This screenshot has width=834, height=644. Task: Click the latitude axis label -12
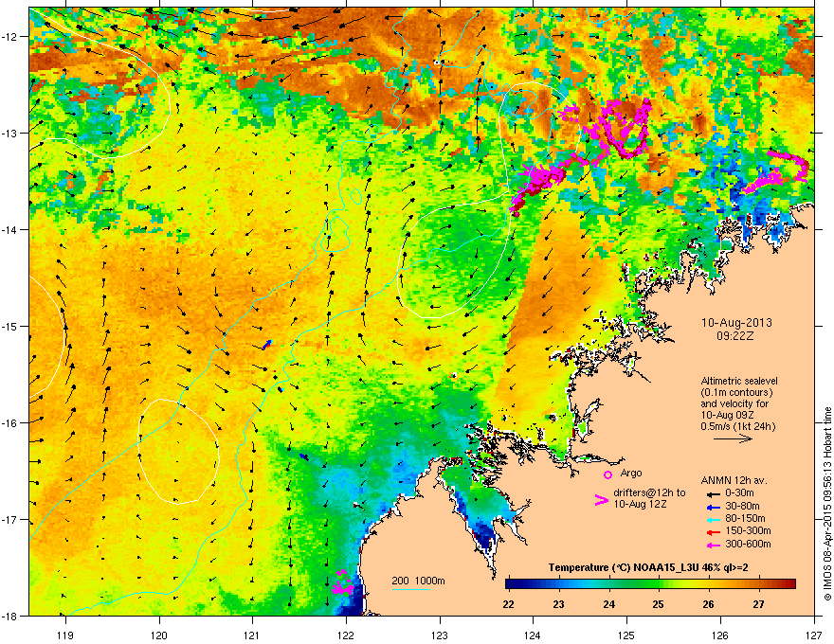[x=9, y=37]
